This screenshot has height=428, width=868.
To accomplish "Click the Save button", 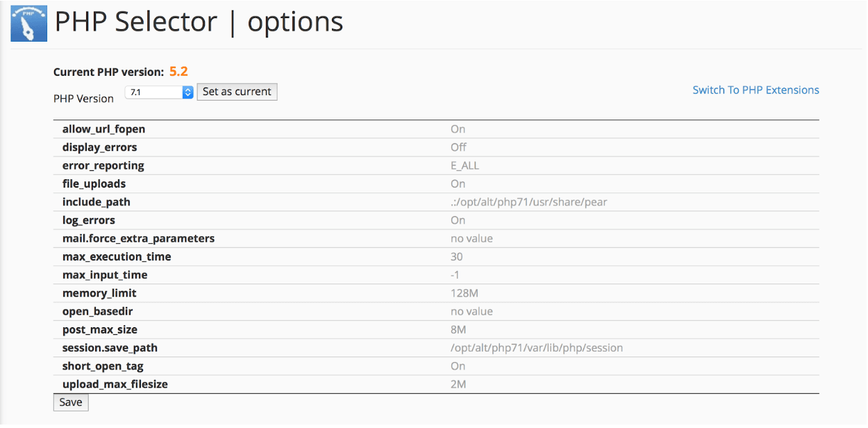I will click(x=71, y=402).
